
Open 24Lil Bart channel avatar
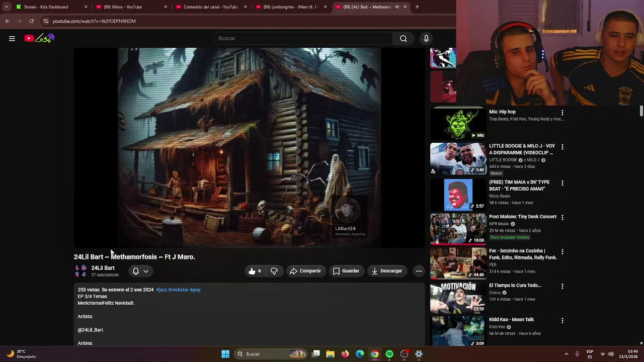pos(80,271)
